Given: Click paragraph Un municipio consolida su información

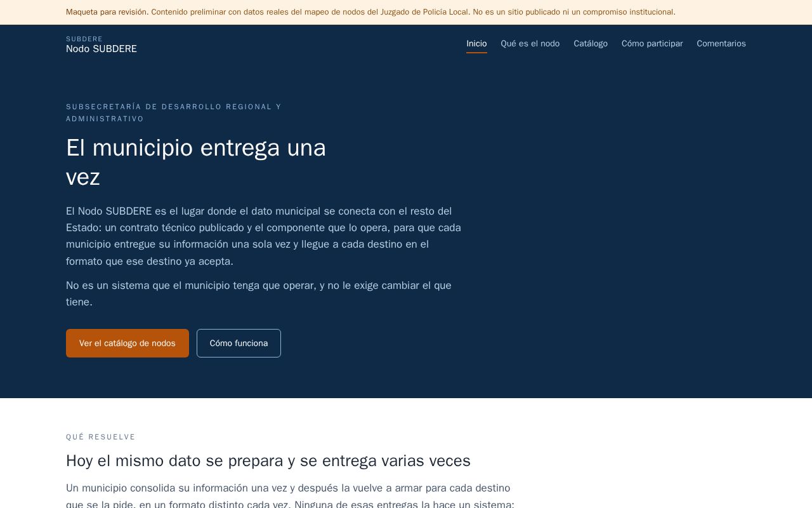Looking at the screenshot, I should 290,496.
